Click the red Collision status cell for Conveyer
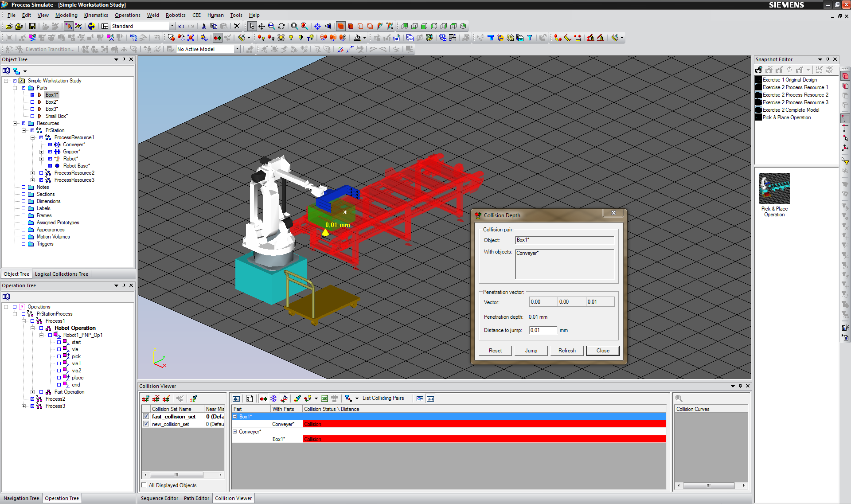This screenshot has width=851, height=504. point(484,424)
